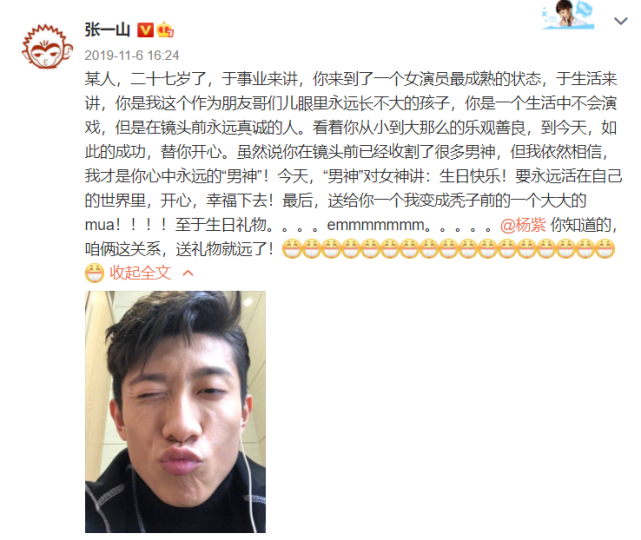Click first grinning emoji after 送礼物就远了
The width and height of the screenshot is (641, 540).
pyautogui.click(x=292, y=249)
